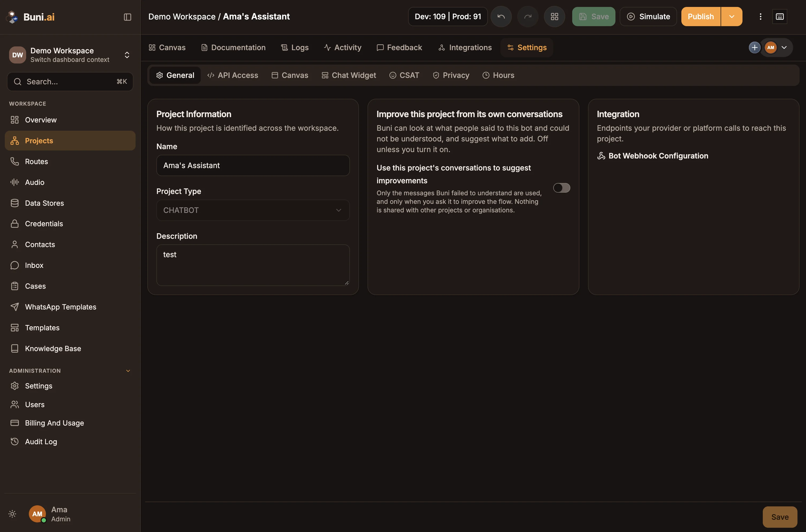
Task: Open the Chat Widget sub-tab
Action: click(349, 75)
